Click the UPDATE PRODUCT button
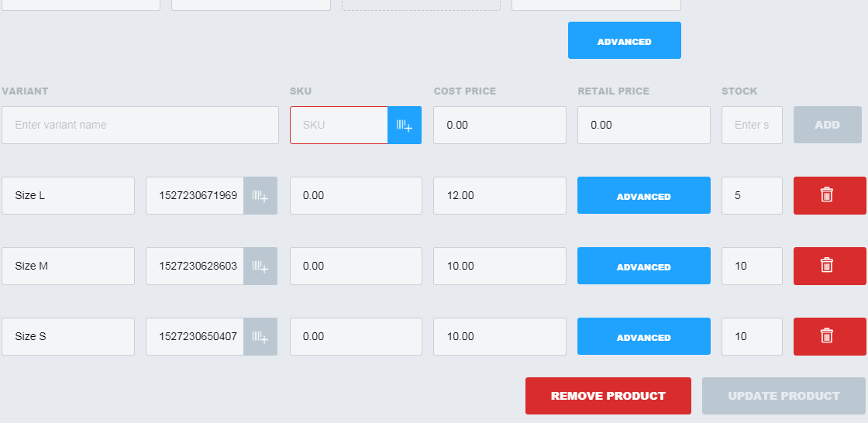868x423 pixels. coord(784,396)
